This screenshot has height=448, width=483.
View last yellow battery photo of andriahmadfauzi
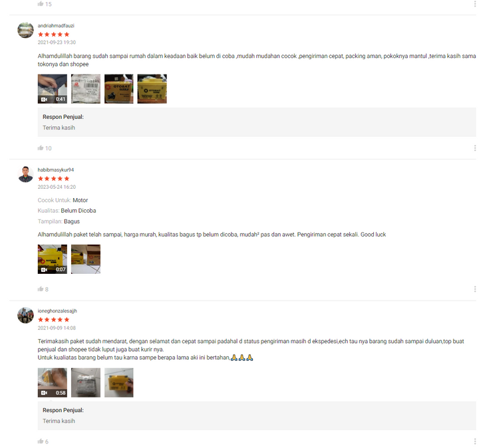tap(152, 88)
